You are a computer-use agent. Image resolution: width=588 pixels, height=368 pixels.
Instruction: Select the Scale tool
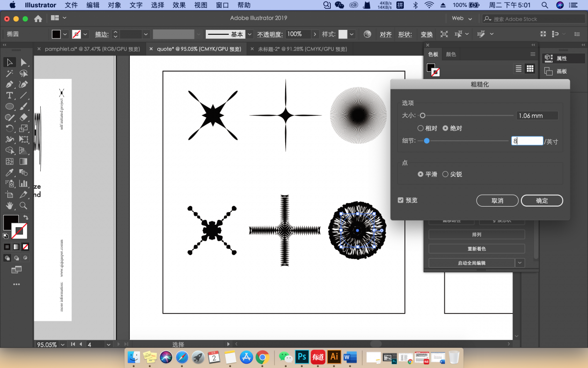pyautogui.click(x=24, y=129)
